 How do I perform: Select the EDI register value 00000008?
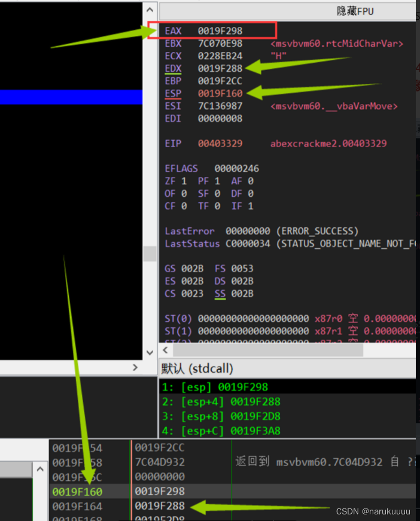coord(220,118)
